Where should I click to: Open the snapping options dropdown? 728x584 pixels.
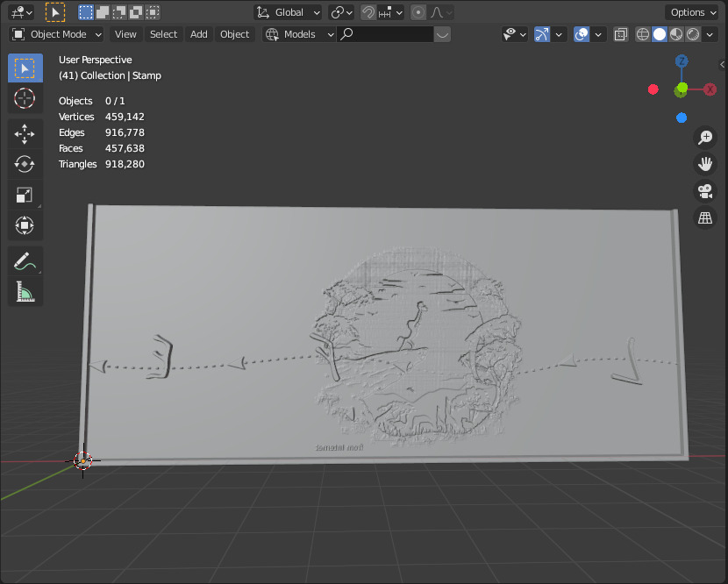point(390,12)
